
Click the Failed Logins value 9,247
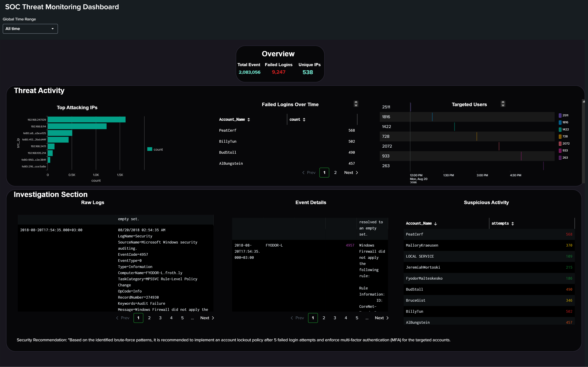(x=278, y=72)
